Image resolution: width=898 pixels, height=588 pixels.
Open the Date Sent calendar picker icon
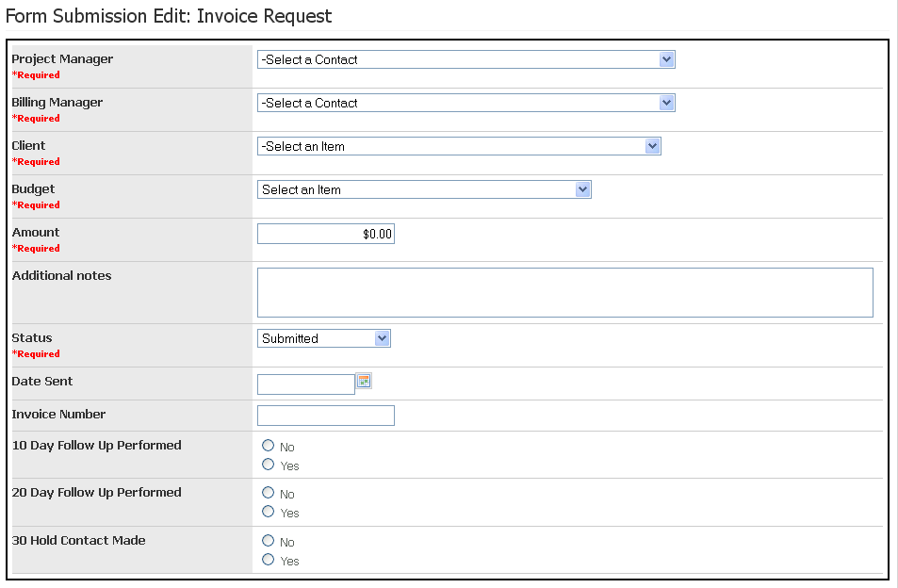365,381
